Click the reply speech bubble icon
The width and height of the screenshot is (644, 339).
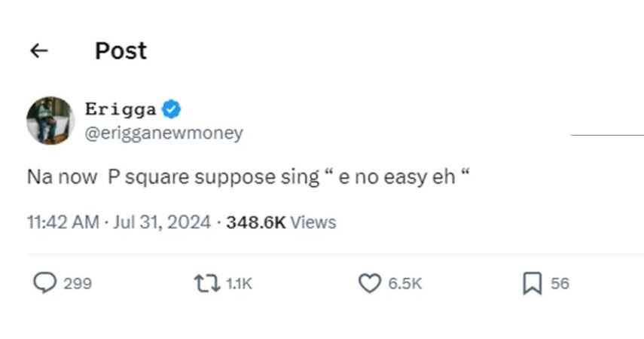click(44, 283)
